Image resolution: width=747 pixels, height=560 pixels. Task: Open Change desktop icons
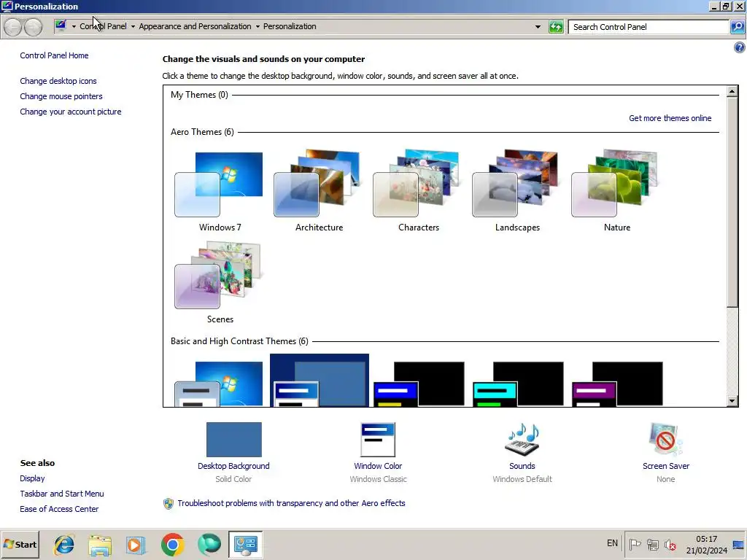pyautogui.click(x=58, y=81)
